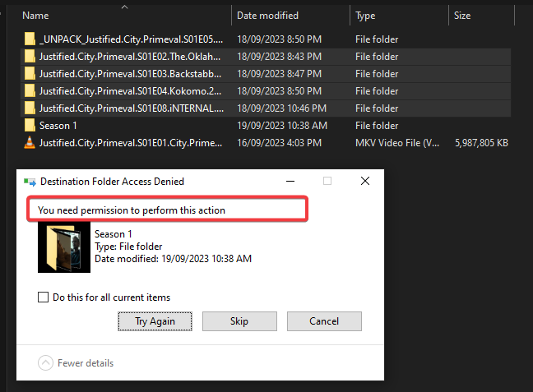
Task: Click the Try Again button
Action: pos(155,321)
